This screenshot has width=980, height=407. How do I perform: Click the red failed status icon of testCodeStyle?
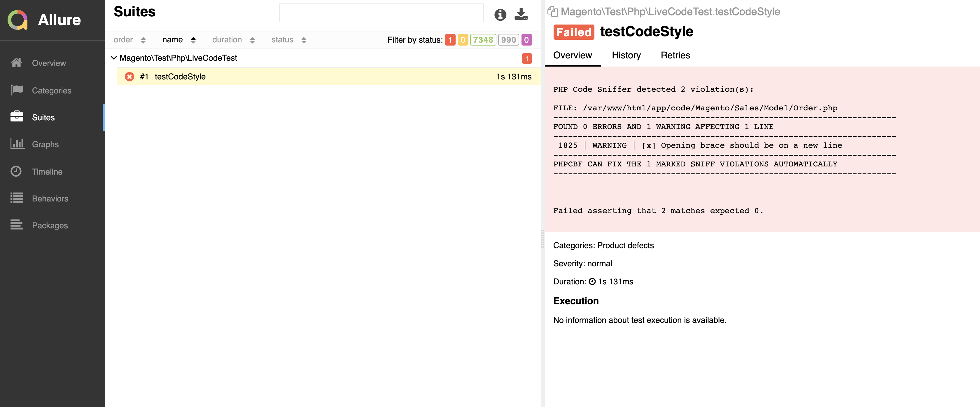pyautogui.click(x=129, y=76)
